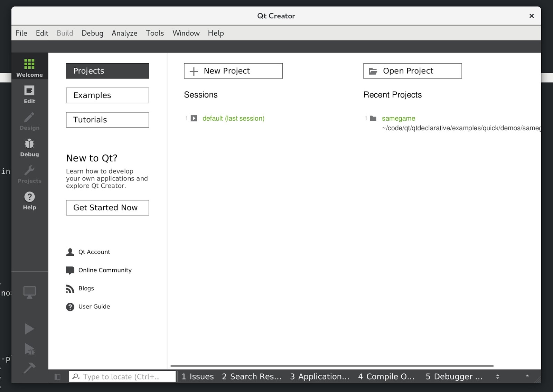The height and width of the screenshot is (392, 553).
Task: Open the samegame recent project
Action: [x=398, y=118]
